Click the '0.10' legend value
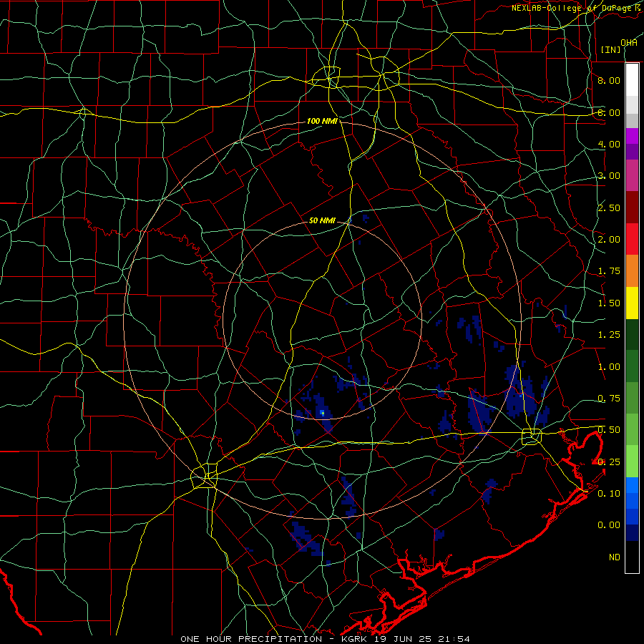Image resolution: width=644 pixels, height=644 pixels. 609,494
